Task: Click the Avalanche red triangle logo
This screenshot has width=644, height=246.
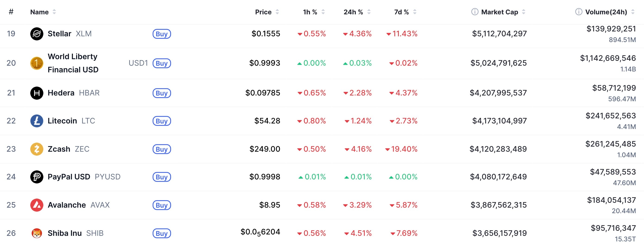Action: coord(37,205)
